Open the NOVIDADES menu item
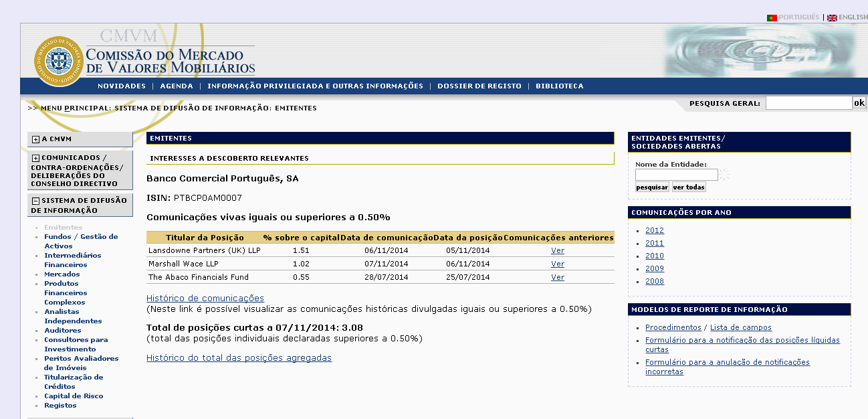Screen dimensions: 868x419 [x=122, y=86]
